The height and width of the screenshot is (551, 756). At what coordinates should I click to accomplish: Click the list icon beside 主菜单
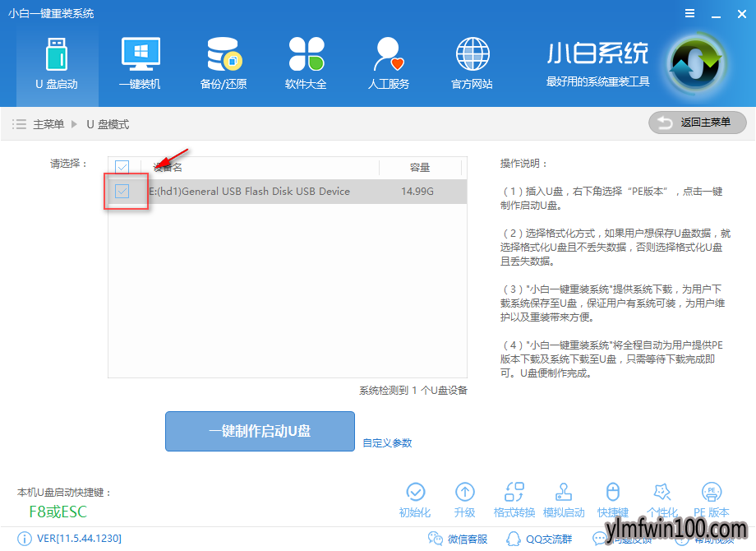[x=19, y=124]
